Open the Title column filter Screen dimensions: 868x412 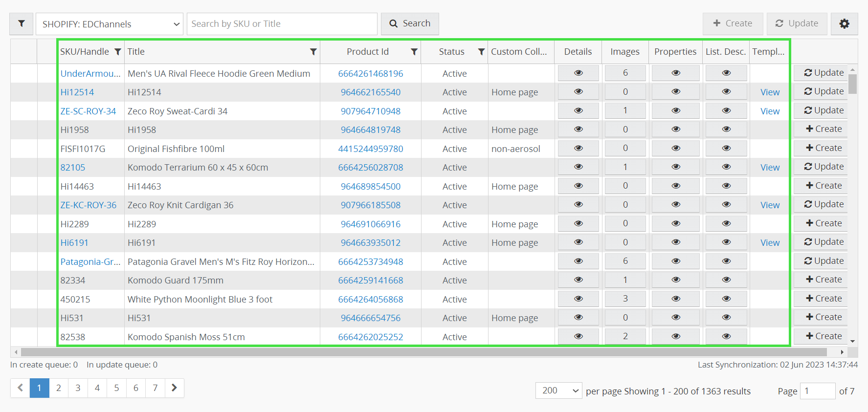(313, 52)
